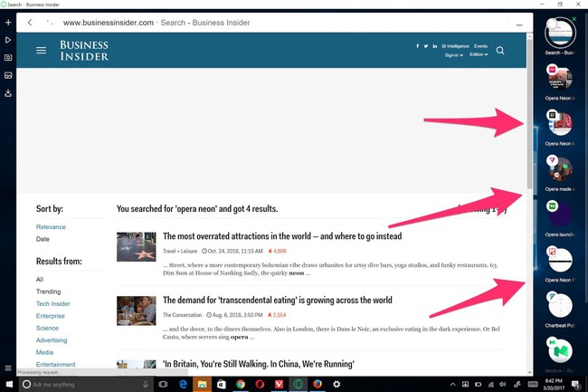588x392 pixels.
Task: Switch to first 'Opera Neon' tab bubble
Action: (560, 78)
